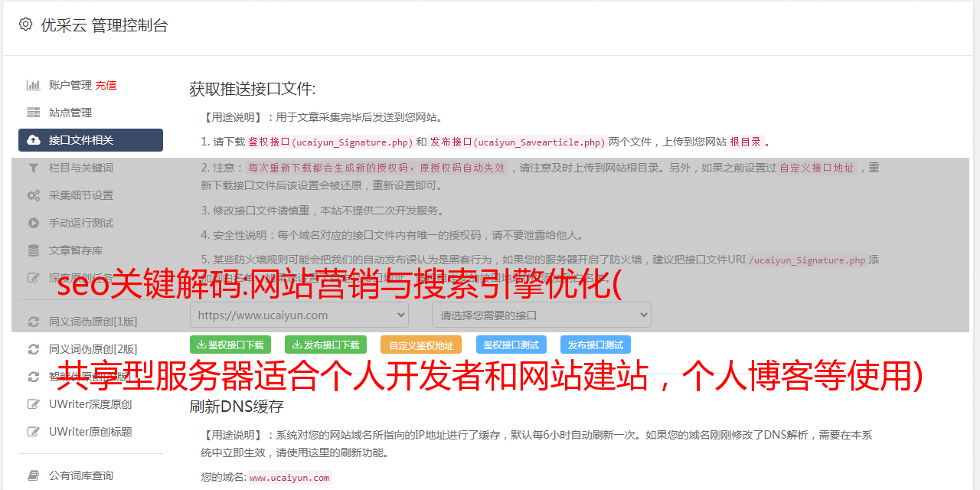The height and width of the screenshot is (490, 980).
Task: Click the refresh icon for 同义词伪原创[1版]
Action: (x=34, y=322)
